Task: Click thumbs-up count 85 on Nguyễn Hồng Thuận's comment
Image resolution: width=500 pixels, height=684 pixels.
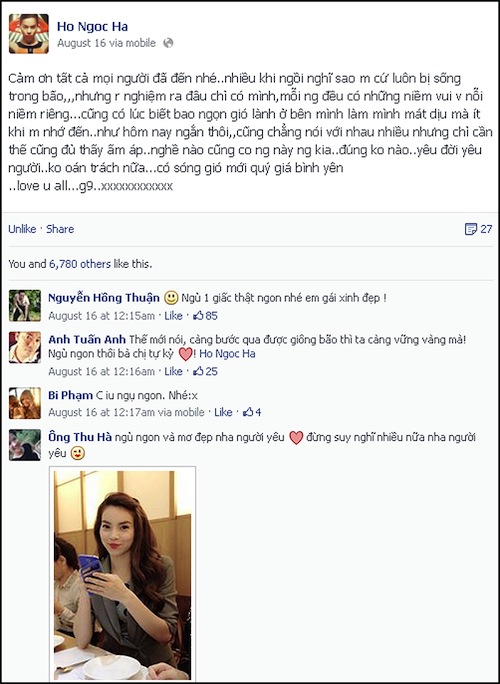Action: (205, 315)
